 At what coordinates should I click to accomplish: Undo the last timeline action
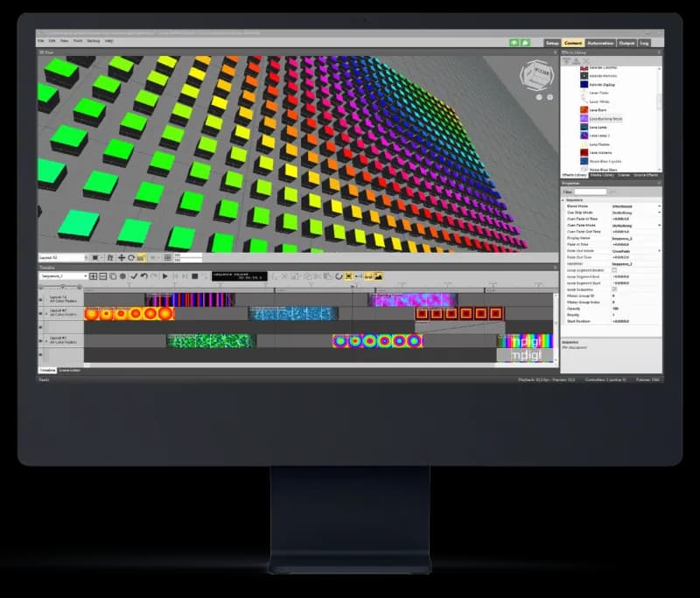pyautogui.click(x=143, y=276)
